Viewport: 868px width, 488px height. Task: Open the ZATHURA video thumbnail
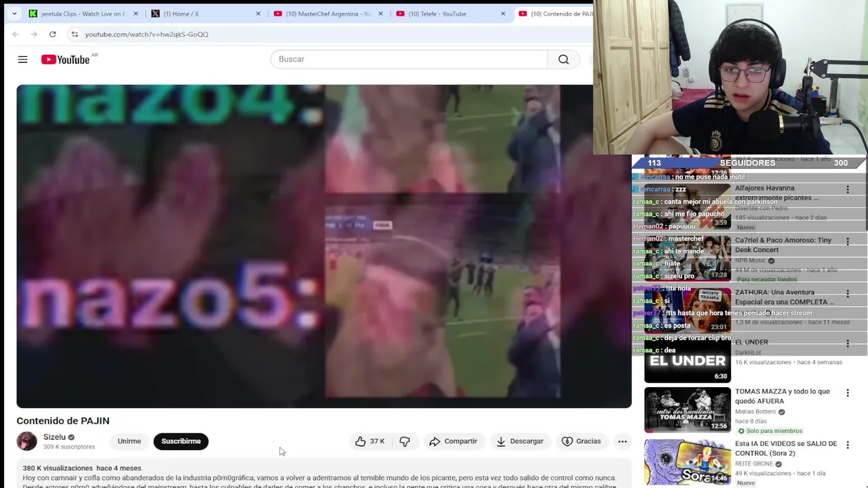[x=687, y=310]
